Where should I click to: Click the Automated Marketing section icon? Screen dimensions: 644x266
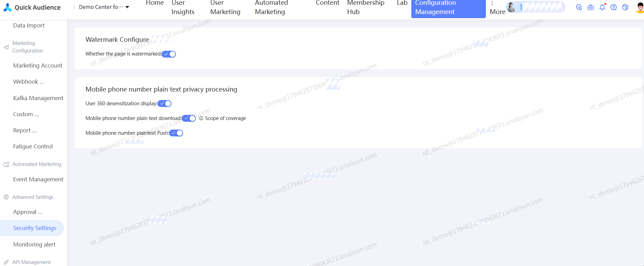click(6, 165)
